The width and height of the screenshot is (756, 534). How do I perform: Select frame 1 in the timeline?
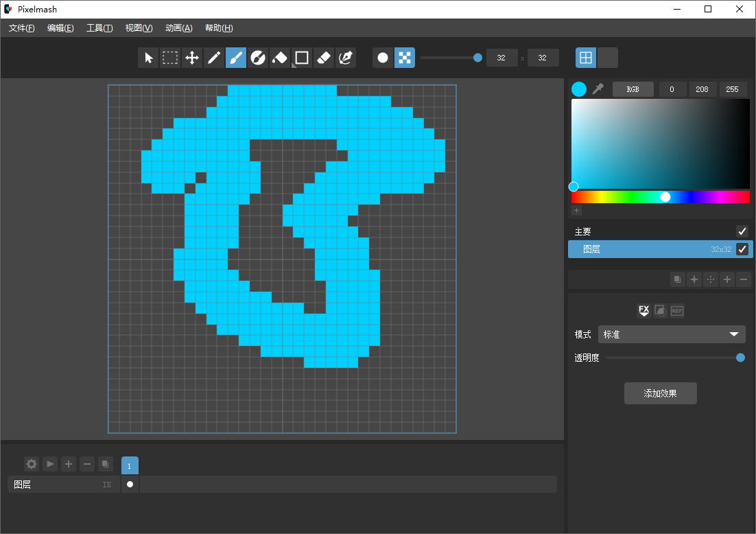click(130, 465)
